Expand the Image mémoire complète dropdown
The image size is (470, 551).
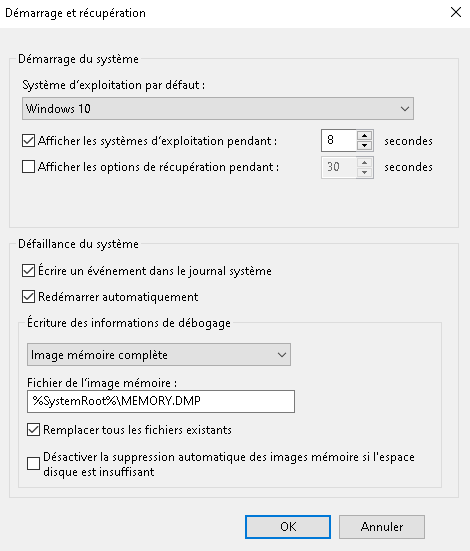click(x=159, y=355)
